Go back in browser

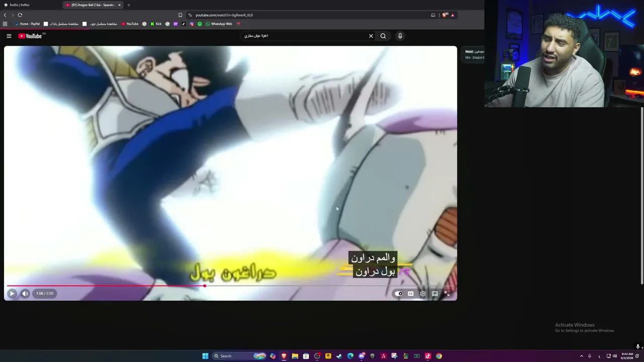tap(5, 15)
